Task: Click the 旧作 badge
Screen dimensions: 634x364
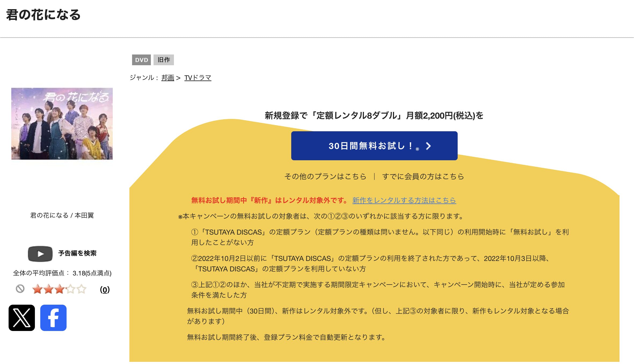Action: pyautogui.click(x=164, y=60)
